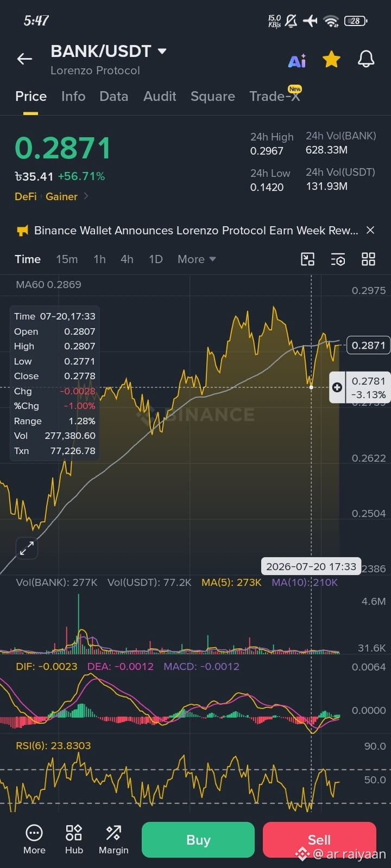Open the Ai assistant icon
Screen dimensions: 391x868
297,61
